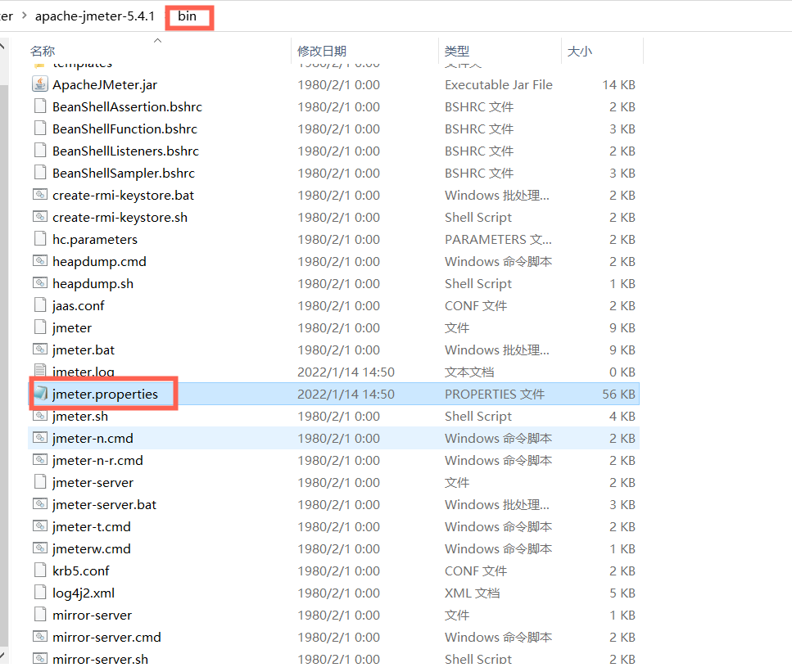Click the jmeter-t.cmd script icon
Screen dimensions: 792x672
[40, 526]
